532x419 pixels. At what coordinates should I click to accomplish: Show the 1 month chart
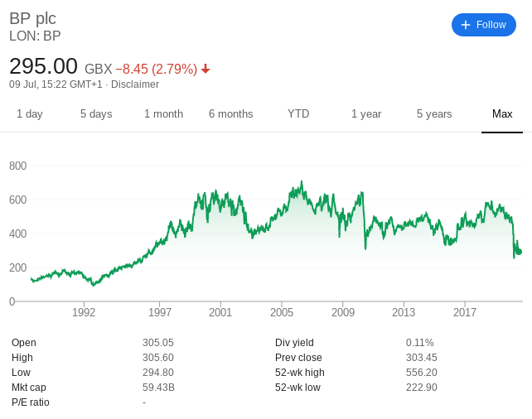click(163, 114)
